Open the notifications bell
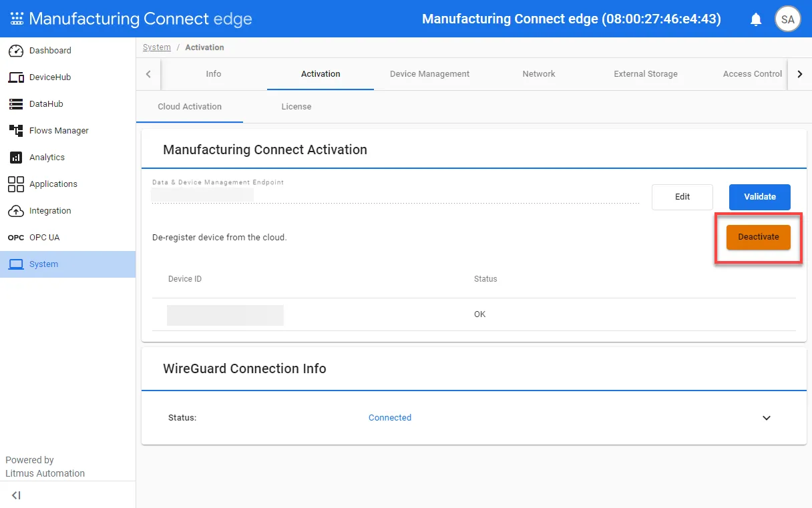 756,19
